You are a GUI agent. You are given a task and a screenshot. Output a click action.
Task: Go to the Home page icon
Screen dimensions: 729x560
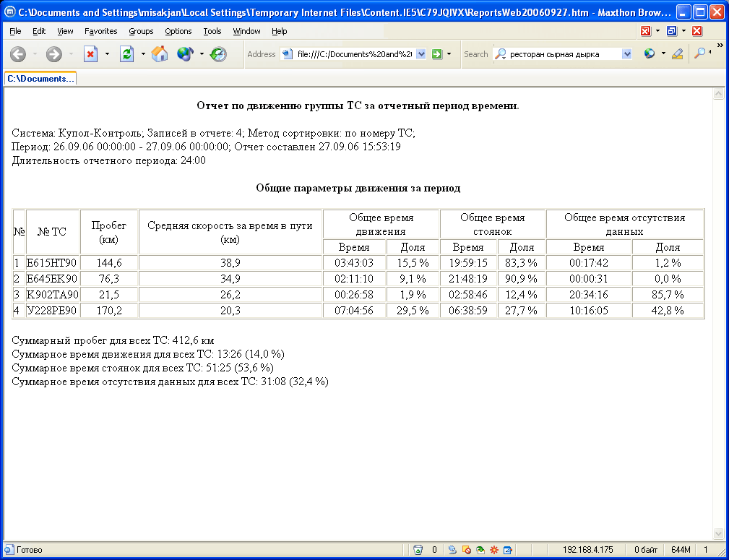[x=160, y=54]
